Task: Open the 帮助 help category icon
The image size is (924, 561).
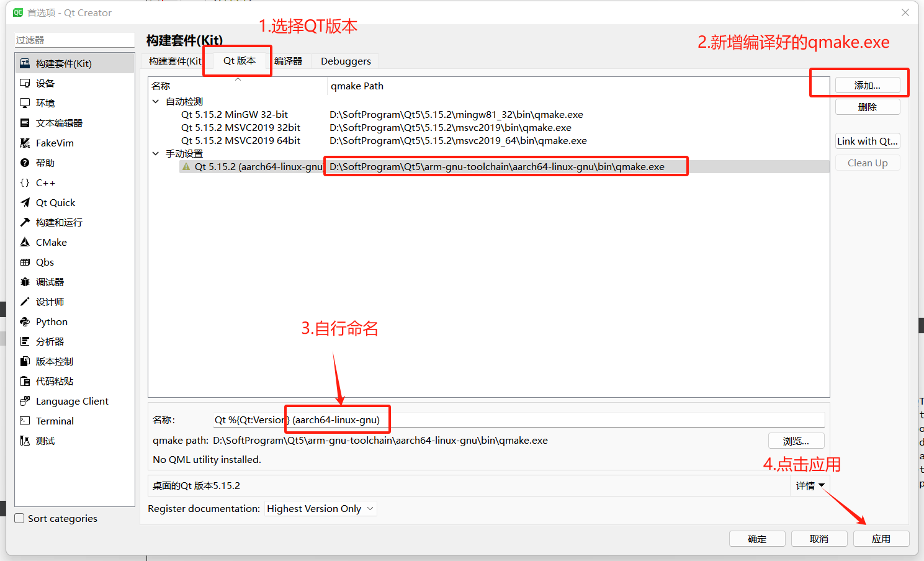Action: (x=25, y=163)
